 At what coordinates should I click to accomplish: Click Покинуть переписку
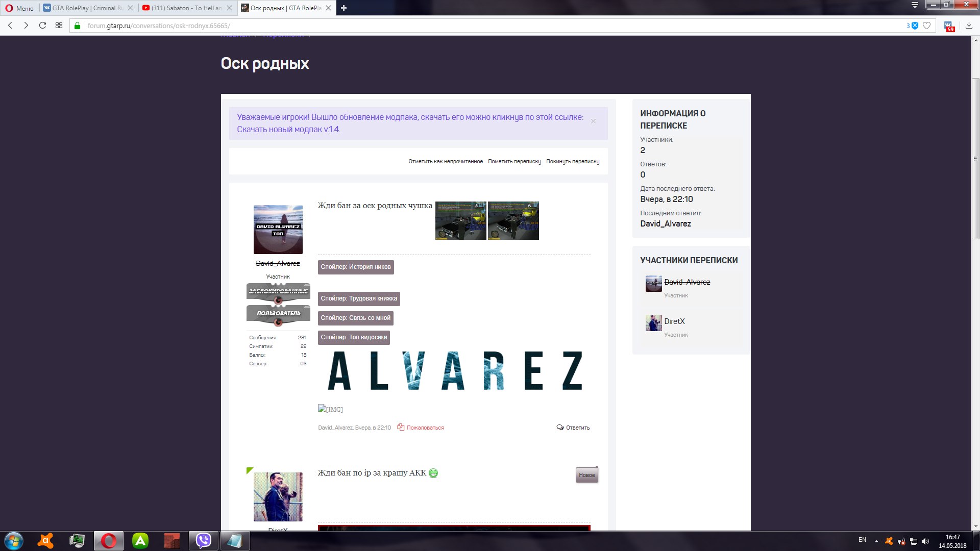(x=573, y=161)
